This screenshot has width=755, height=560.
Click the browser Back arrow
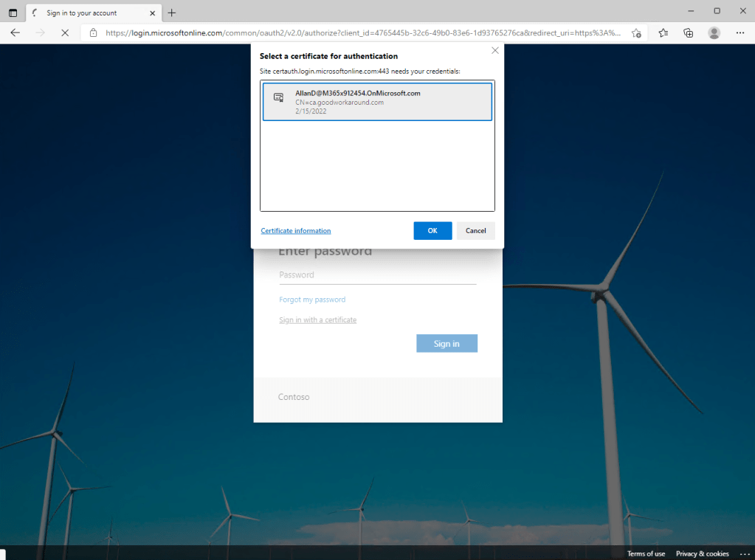[x=15, y=32]
